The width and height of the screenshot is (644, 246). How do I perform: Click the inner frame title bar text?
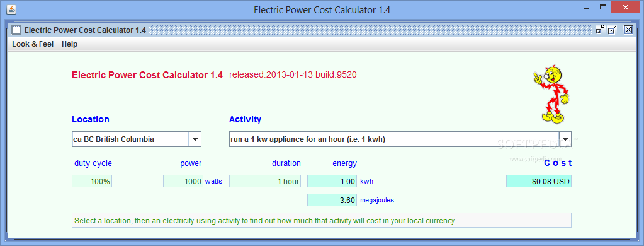(85, 30)
